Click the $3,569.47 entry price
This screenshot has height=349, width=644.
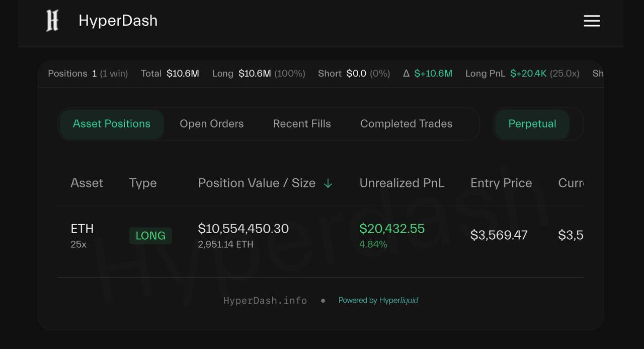tap(499, 235)
